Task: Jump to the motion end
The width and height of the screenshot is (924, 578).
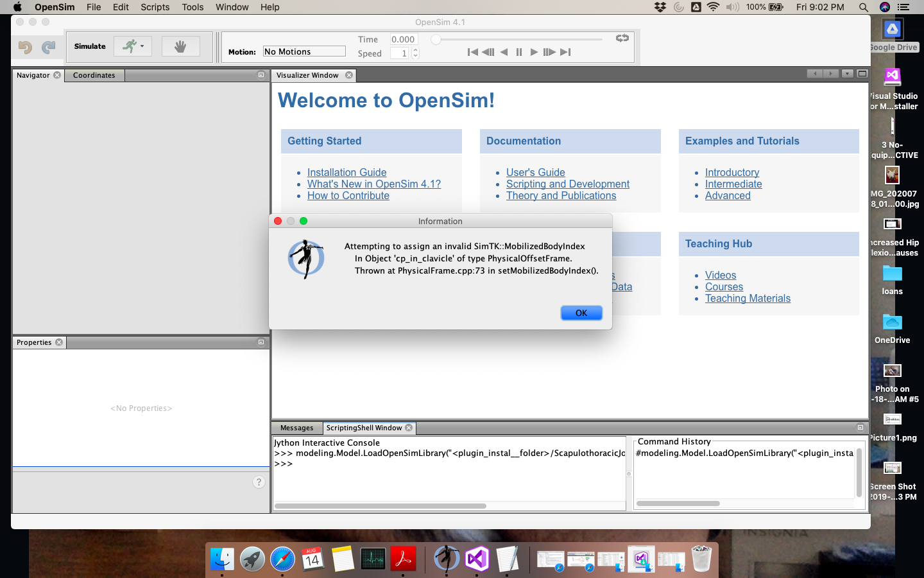Action: pos(565,52)
